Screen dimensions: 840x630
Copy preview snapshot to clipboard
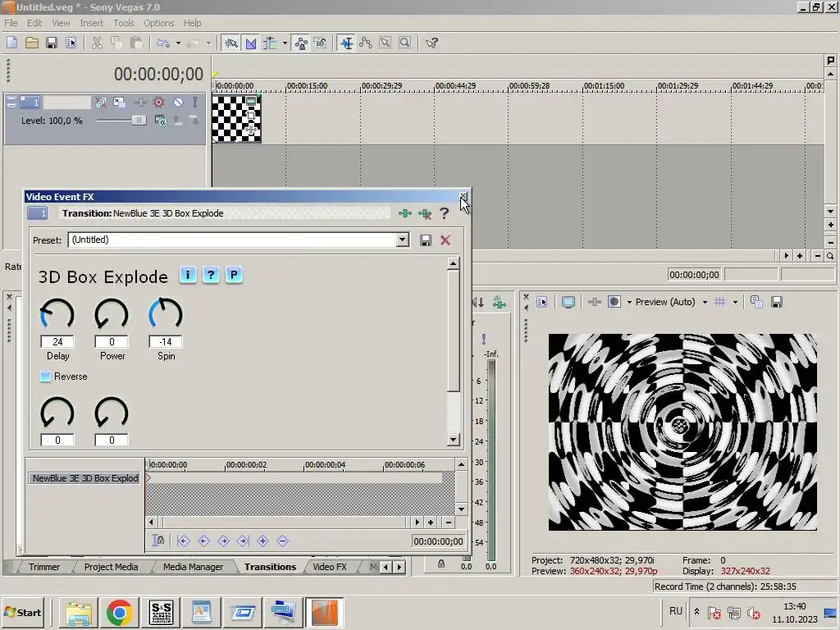pos(756,302)
